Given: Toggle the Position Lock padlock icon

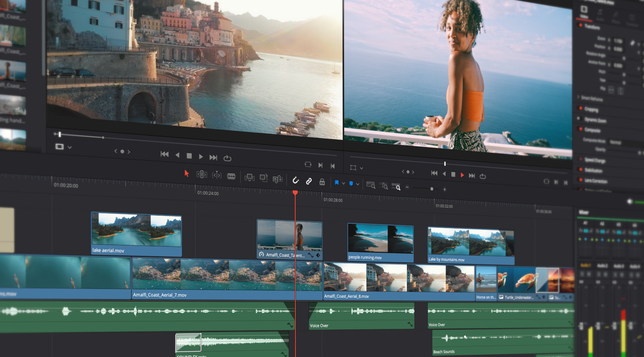Looking at the screenshot, I should pos(322,182).
